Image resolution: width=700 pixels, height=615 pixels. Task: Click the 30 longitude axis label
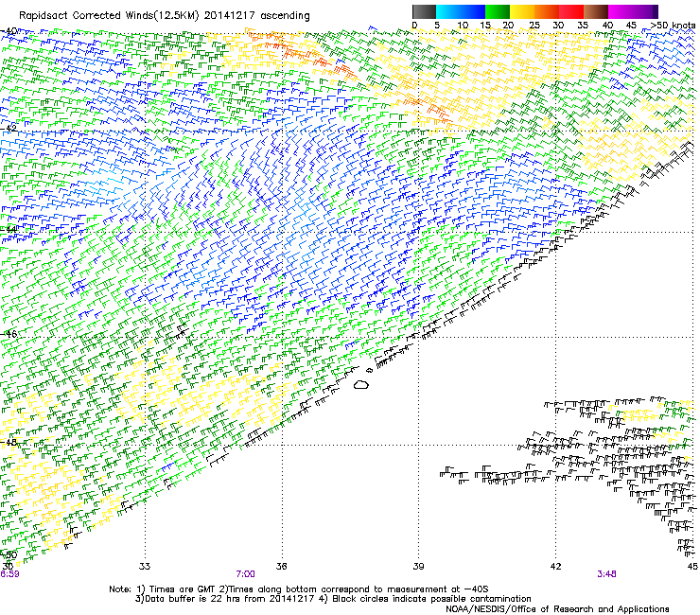pos(8,567)
